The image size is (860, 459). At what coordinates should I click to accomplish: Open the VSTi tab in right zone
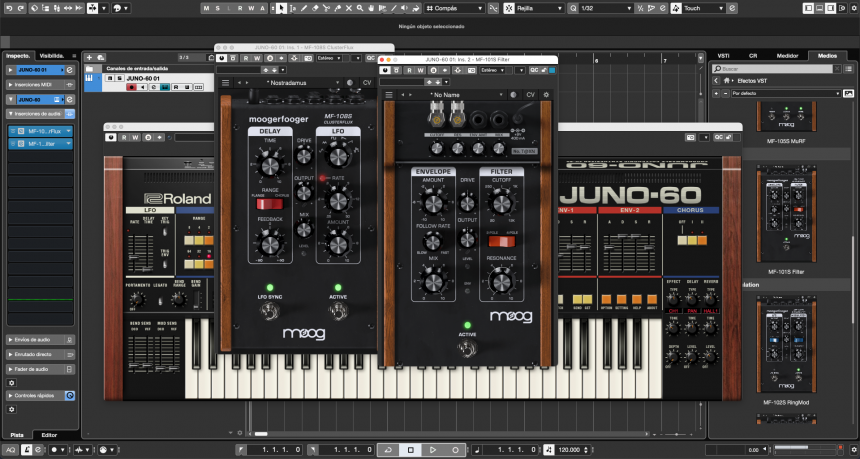point(723,55)
